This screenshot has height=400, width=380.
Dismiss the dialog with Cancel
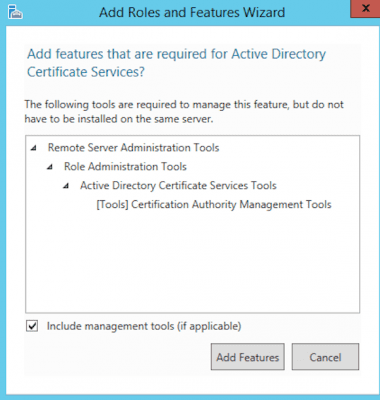[x=325, y=357]
